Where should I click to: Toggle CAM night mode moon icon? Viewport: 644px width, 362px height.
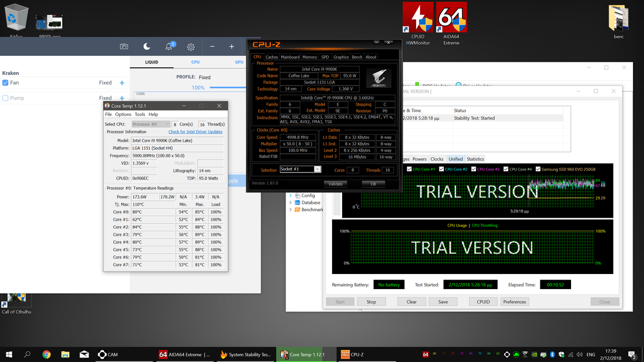point(146,46)
